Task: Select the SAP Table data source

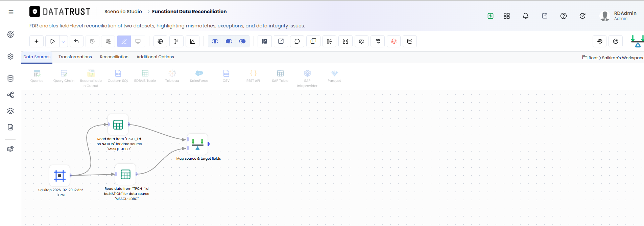Action: point(280,76)
